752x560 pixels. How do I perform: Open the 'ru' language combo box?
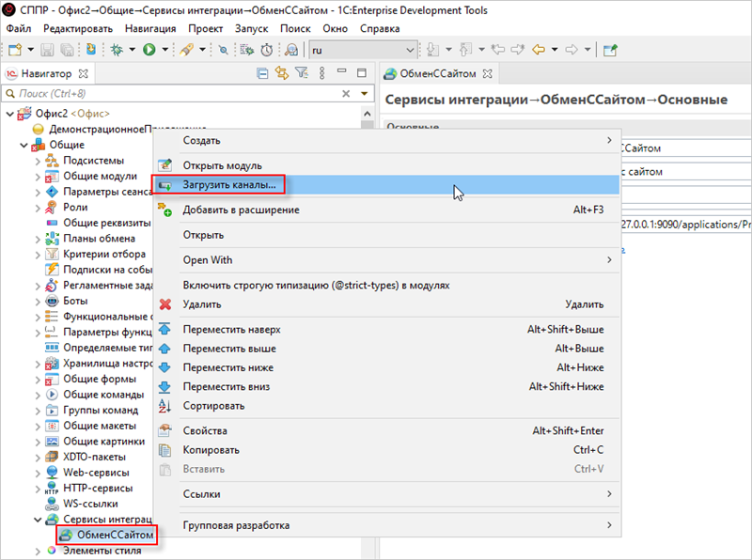(362, 49)
